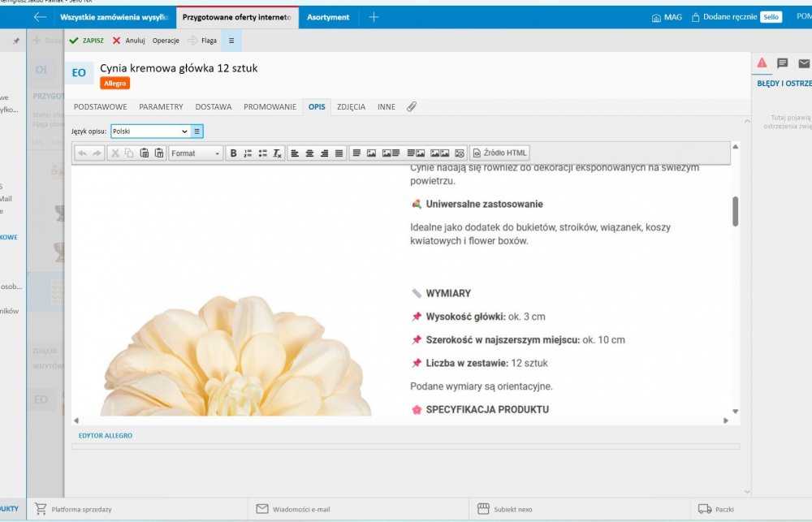
Task: Click the Cut scissors icon
Action: click(x=115, y=153)
